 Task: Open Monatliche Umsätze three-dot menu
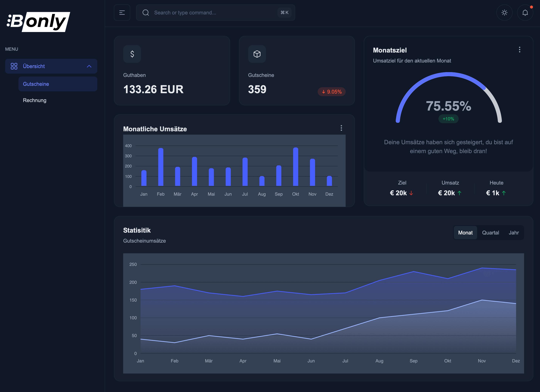(x=341, y=128)
